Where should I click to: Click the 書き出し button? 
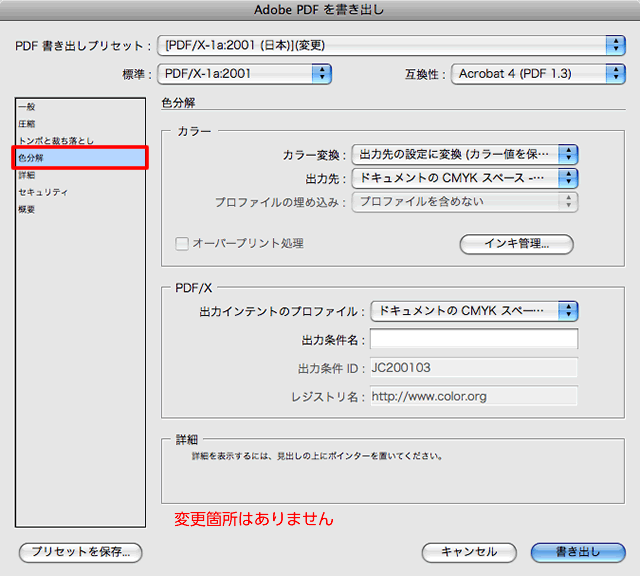(578, 552)
